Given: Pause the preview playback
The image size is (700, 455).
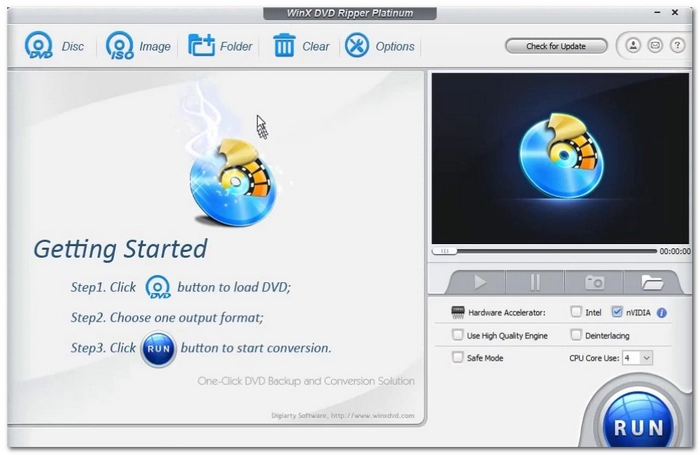Looking at the screenshot, I should tap(535, 282).
